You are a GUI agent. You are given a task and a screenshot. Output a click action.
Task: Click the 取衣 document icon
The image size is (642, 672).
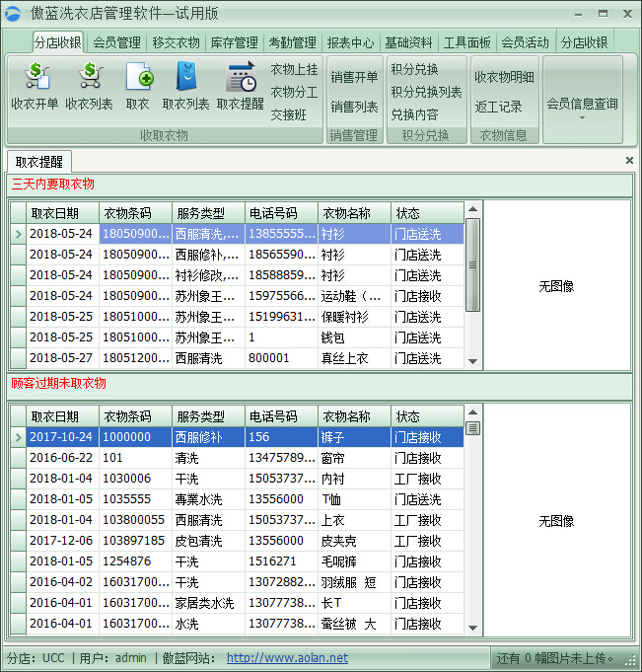[x=138, y=77]
